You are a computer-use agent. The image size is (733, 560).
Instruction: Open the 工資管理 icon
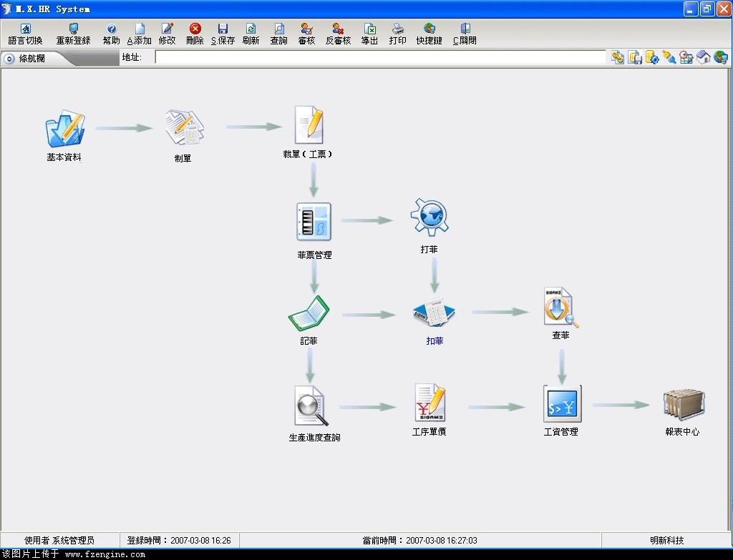pos(563,403)
